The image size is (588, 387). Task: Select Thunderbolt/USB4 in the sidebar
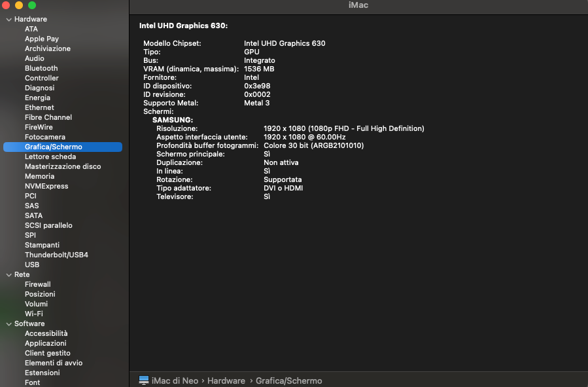(56, 255)
